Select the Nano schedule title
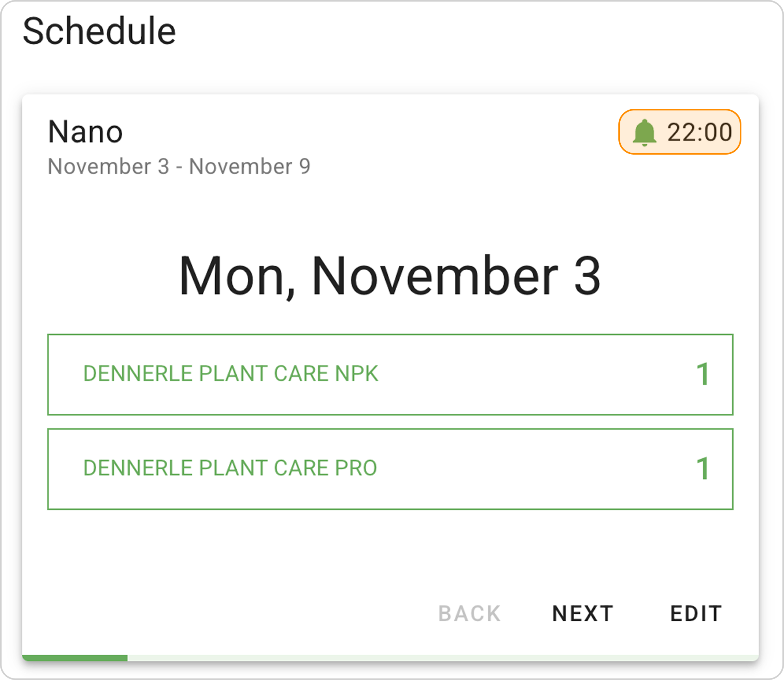Image resolution: width=784 pixels, height=680 pixels. (85, 132)
